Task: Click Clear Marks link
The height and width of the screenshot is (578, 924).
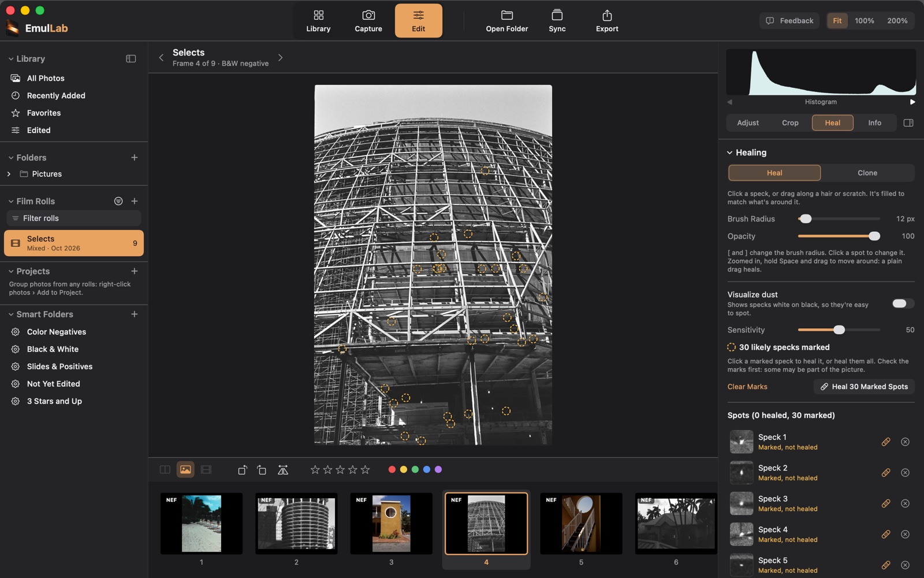Action: point(747,387)
